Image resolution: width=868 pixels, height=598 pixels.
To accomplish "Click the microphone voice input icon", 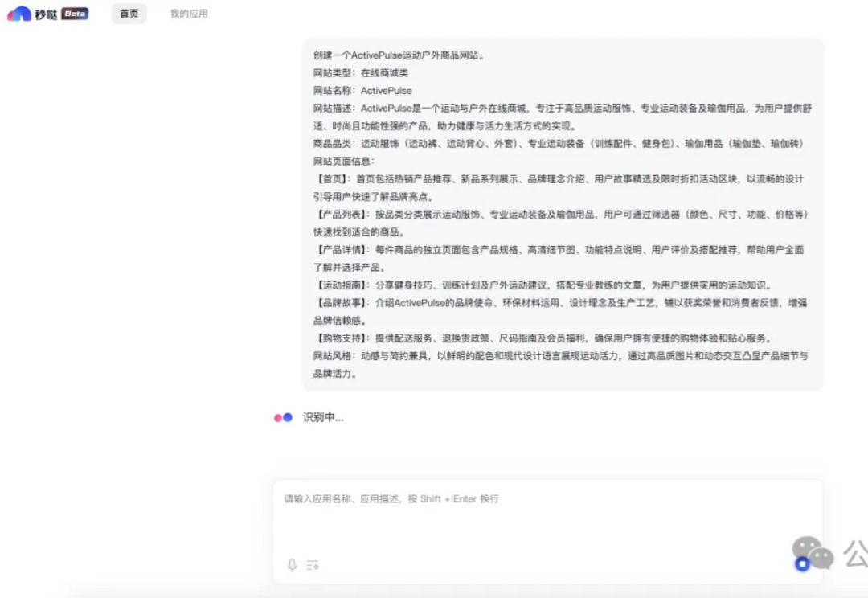I will [x=293, y=565].
